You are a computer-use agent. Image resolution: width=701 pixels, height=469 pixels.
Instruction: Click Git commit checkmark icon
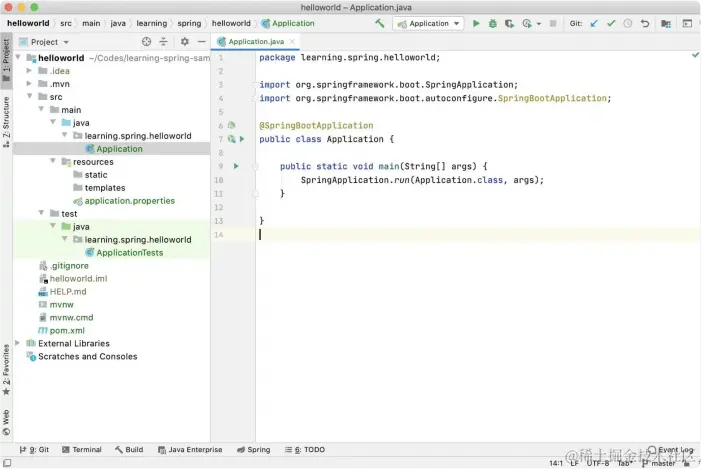pos(611,23)
